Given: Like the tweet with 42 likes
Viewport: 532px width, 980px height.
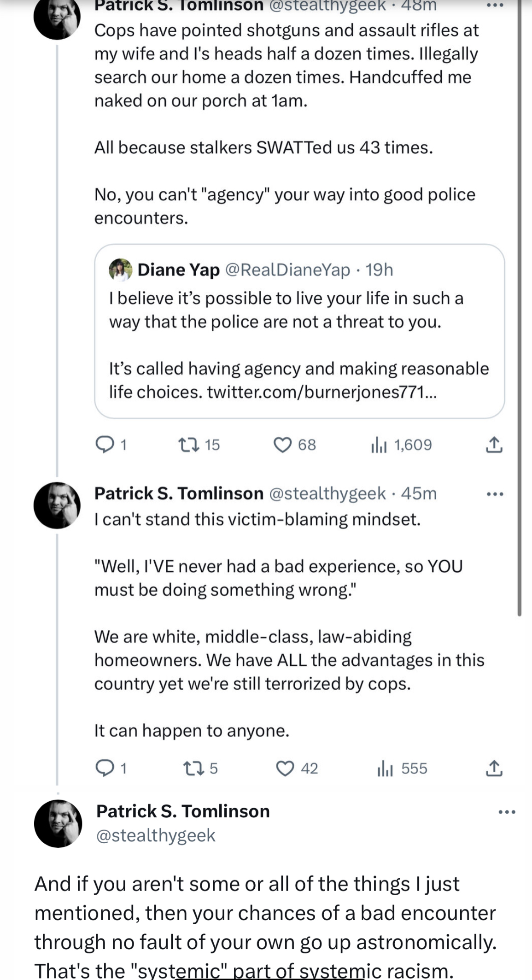Looking at the screenshot, I should tap(297, 768).
